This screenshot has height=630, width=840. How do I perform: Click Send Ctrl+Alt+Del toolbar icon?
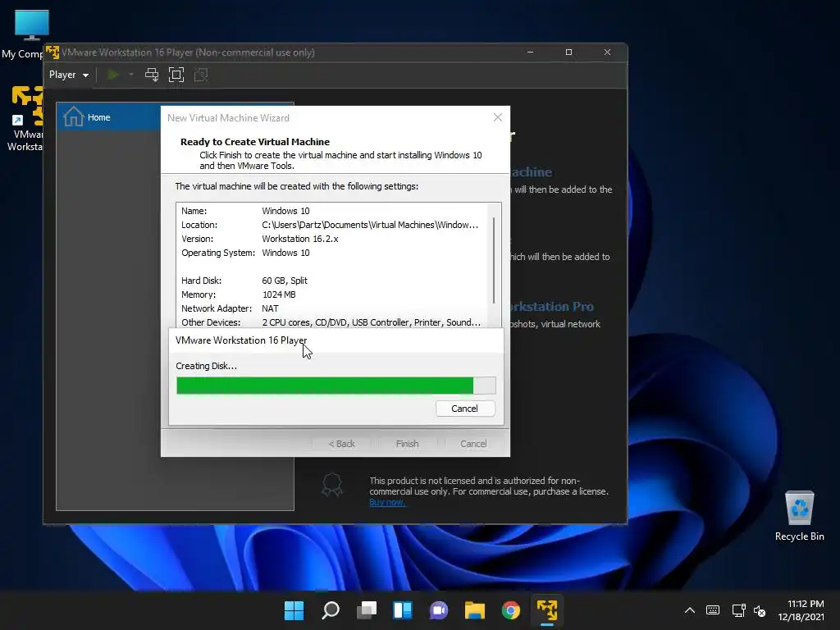(x=152, y=75)
